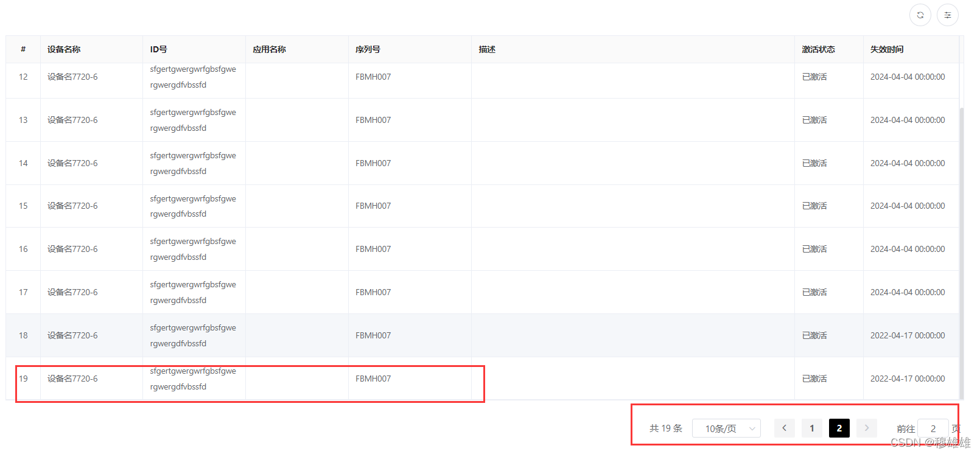Go to page 1

point(812,428)
